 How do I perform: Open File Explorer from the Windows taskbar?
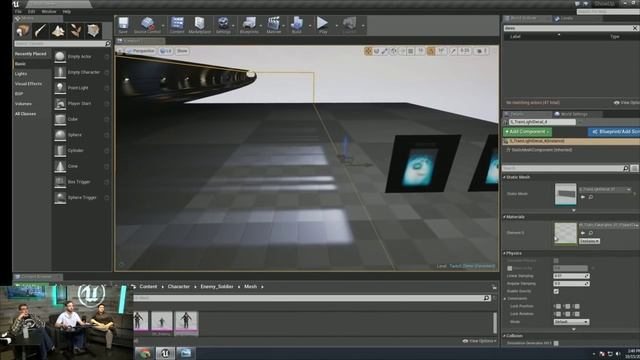point(186,353)
